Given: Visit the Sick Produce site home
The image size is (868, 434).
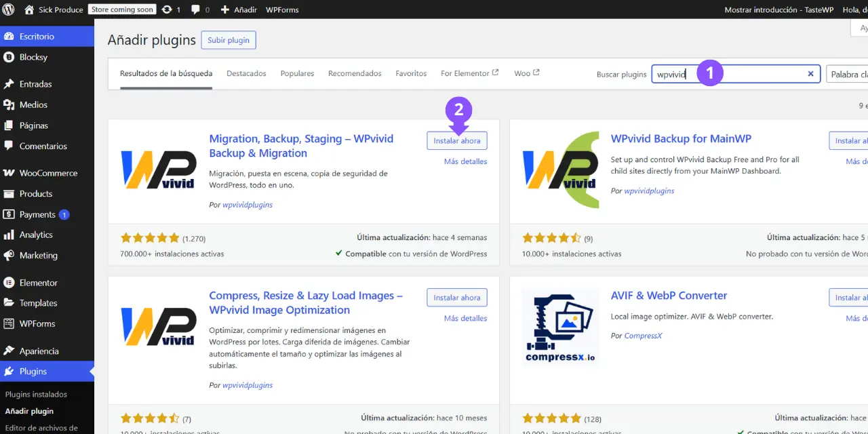Looking at the screenshot, I should click(x=54, y=9).
